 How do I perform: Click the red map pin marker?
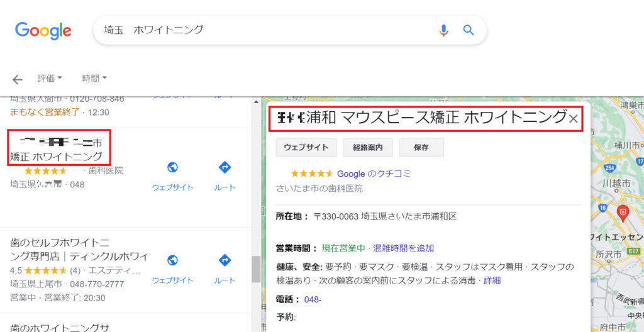click(623, 213)
